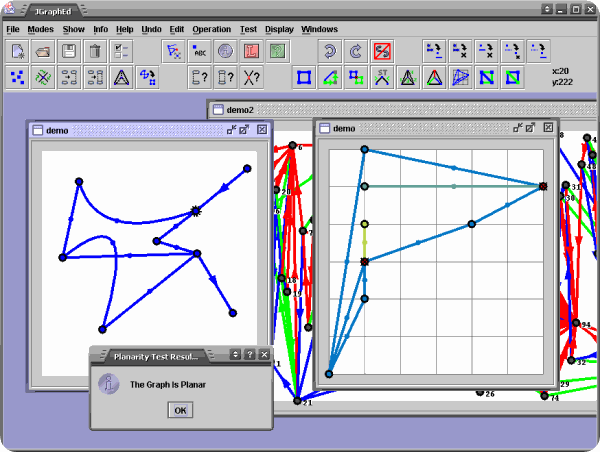Click the up-down arrows button on Planarity dialog

[235, 354]
